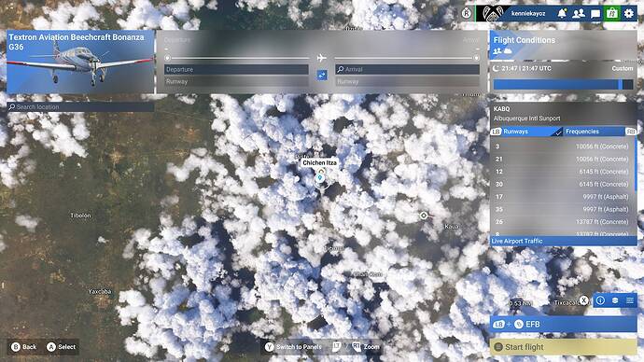Click the airplane icon on the route line
Image resolution: width=644 pixels, height=362 pixels.
(x=322, y=58)
